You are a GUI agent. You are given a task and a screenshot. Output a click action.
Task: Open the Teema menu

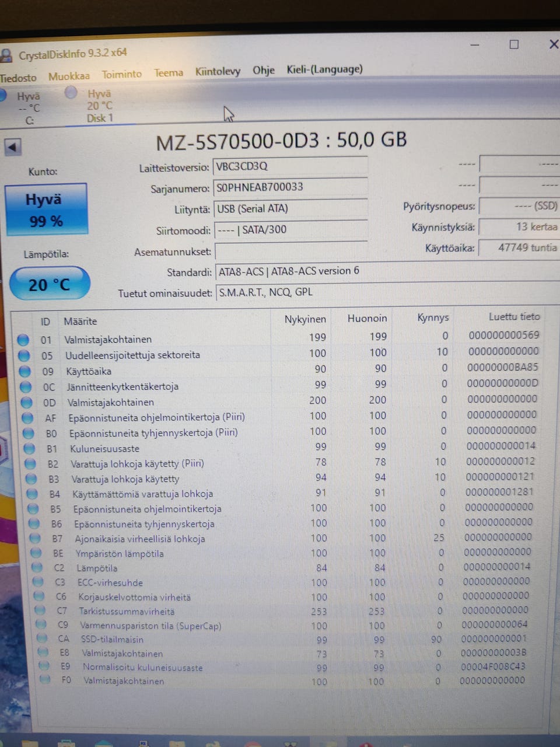pos(169,72)
